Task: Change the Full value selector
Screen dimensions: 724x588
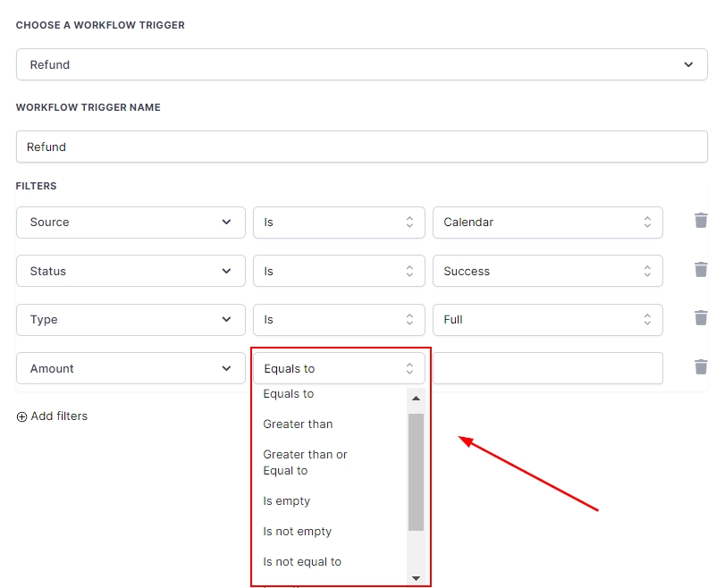Action: coord(547,320)
